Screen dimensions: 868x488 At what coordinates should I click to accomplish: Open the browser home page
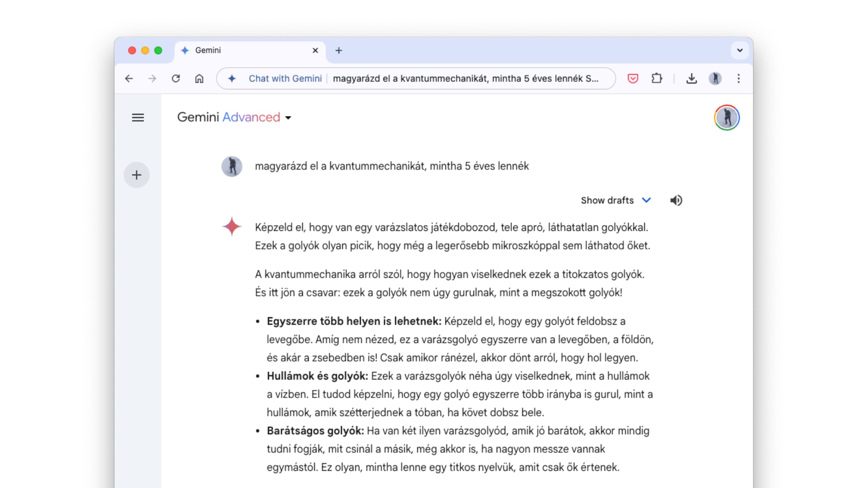(x=199, y=79)
